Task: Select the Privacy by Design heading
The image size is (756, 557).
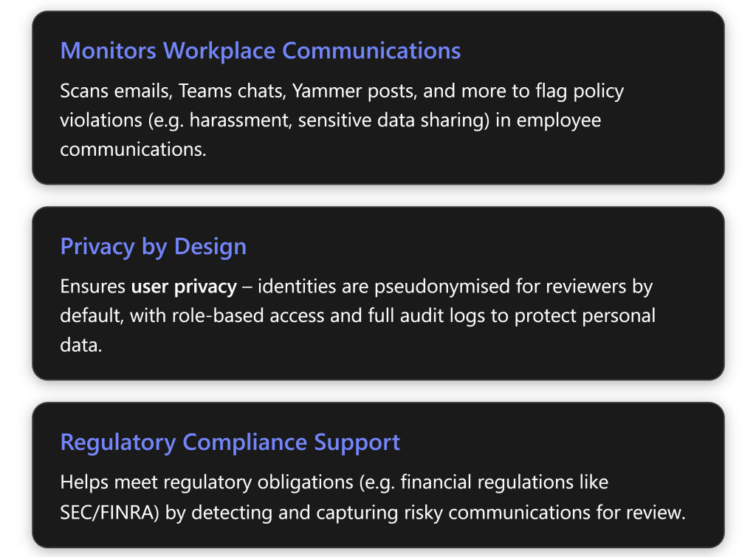Action: click(x=153, y=247)
